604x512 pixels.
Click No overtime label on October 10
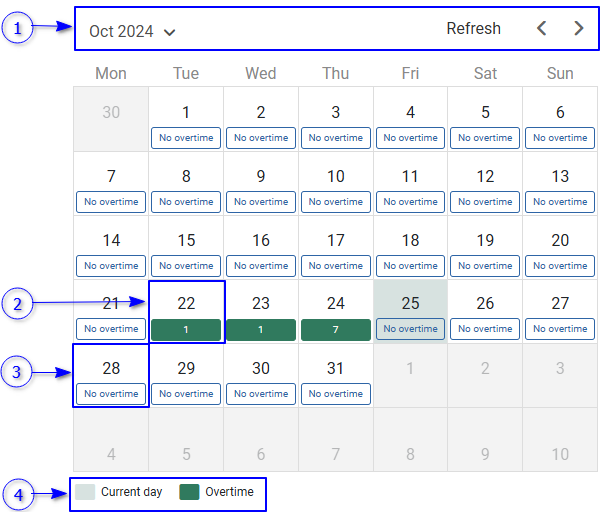tap(336, 202)
